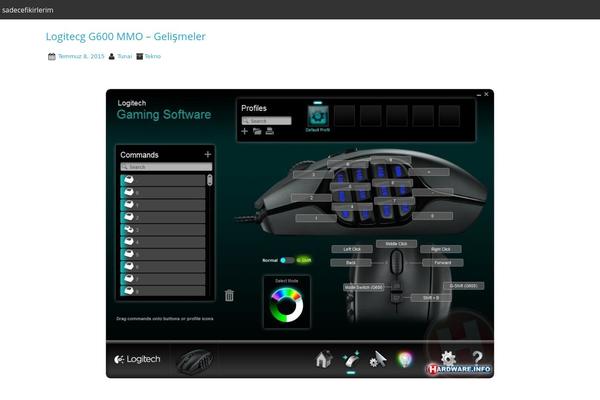Open author link Tunai

[x=124, y=56]
